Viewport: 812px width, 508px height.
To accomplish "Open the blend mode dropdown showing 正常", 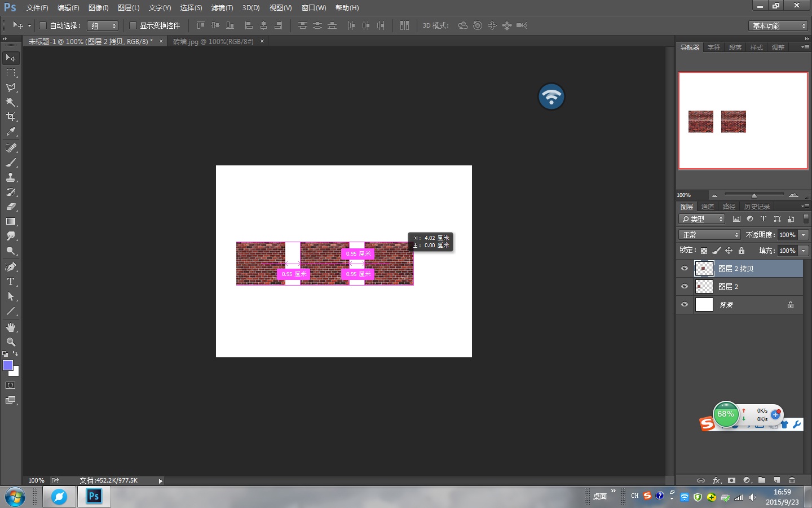I will pyautogui.click(x=709, y=234).
